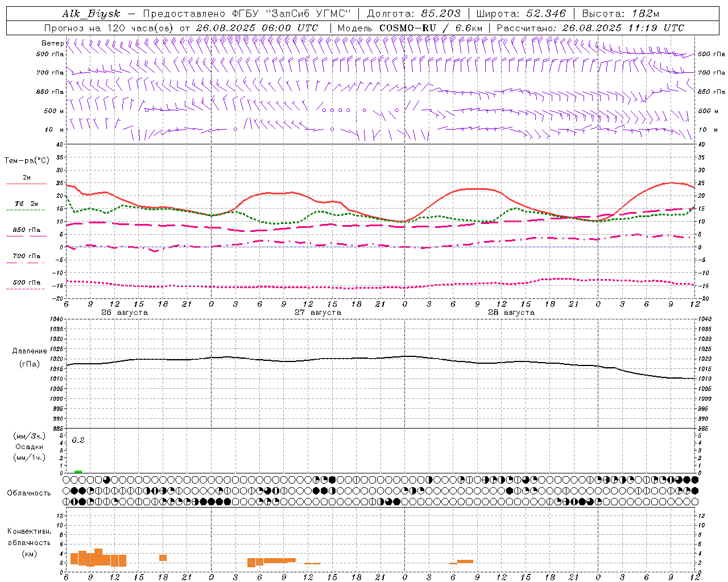Click the 700 гПа temperature legend label
728x582 pixels.
[26, 256]
